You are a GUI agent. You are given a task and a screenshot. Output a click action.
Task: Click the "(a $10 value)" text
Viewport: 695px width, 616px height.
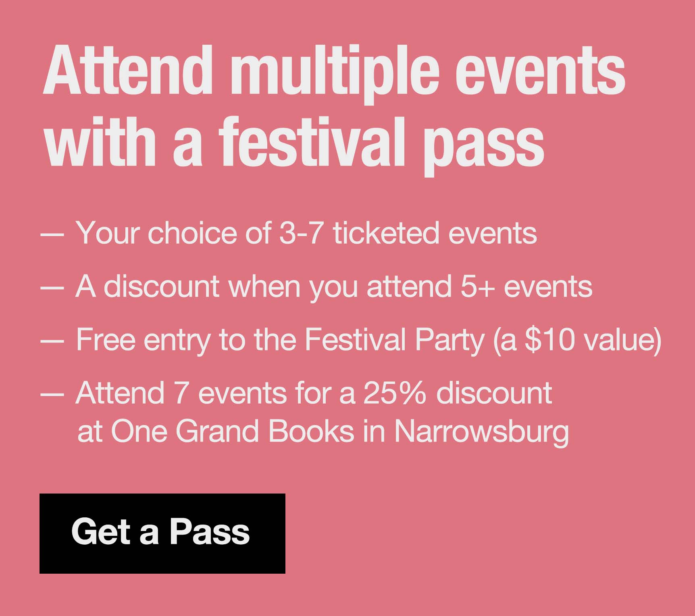576,340
